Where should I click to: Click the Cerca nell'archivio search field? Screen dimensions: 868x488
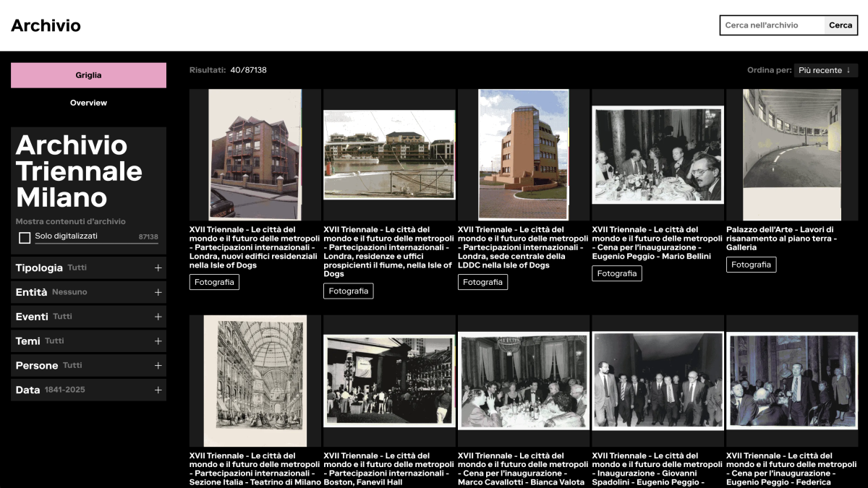point(772,25)
